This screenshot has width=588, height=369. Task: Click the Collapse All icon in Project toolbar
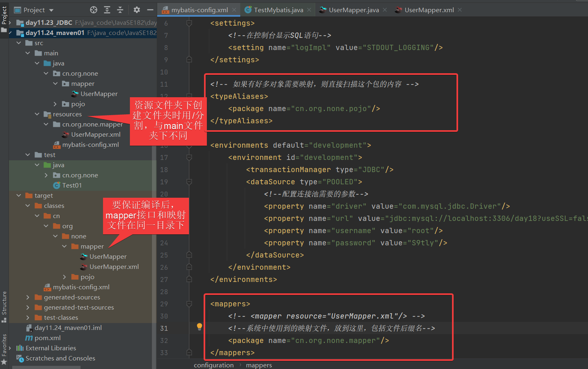(x=120, y=10)
